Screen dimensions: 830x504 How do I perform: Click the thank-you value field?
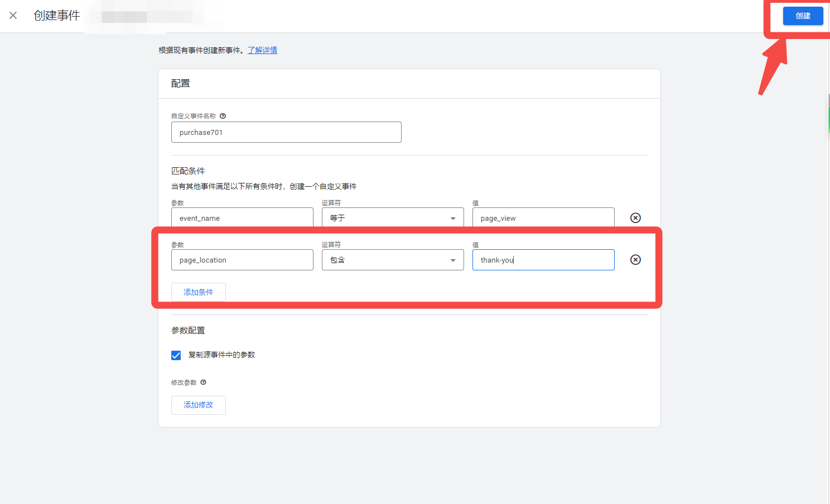tap(543, 260)
